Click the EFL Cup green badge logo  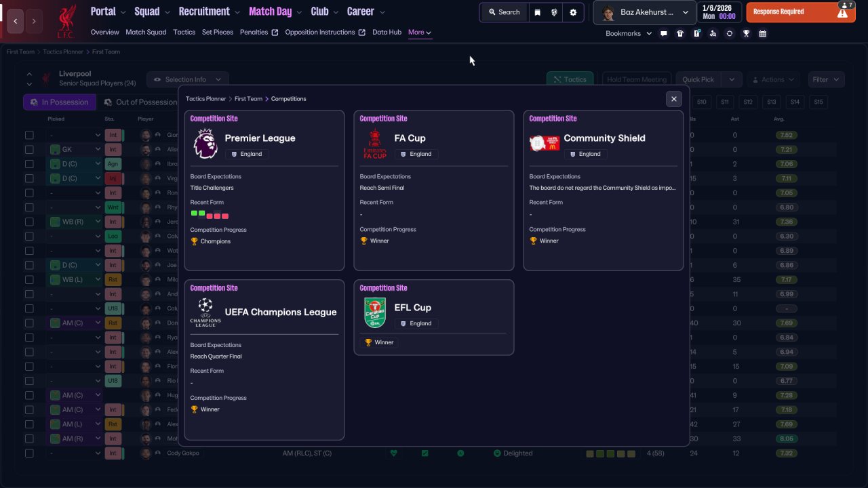[374, 313]
